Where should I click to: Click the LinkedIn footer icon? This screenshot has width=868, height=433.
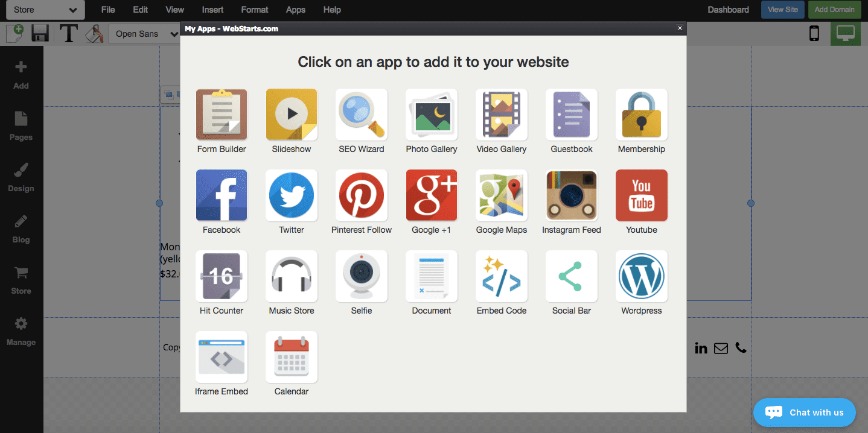coord(701,348)
